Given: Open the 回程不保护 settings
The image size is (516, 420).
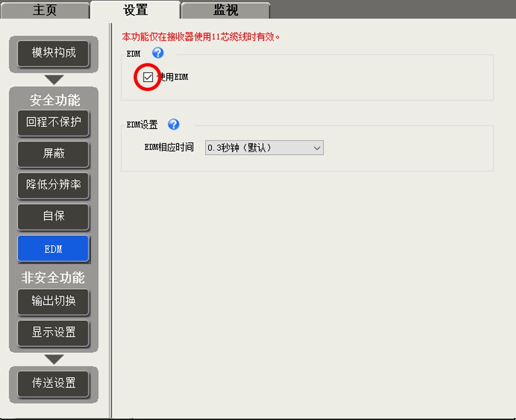Looking at the screenshot, I should click(53, 122).
